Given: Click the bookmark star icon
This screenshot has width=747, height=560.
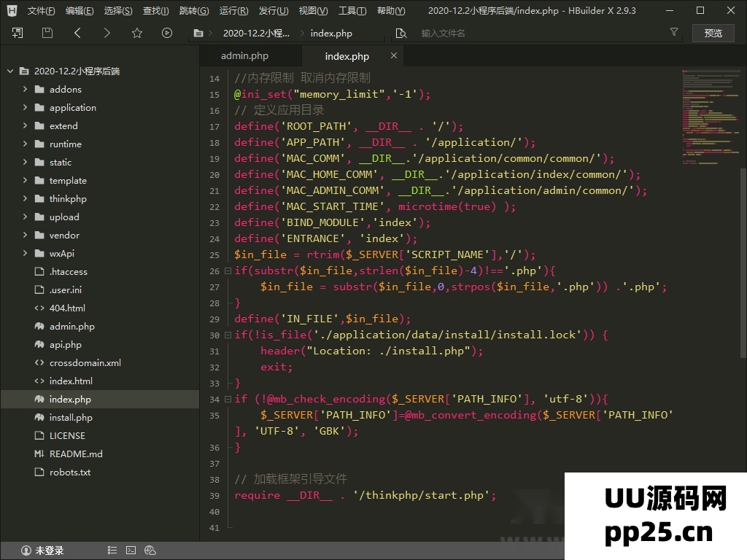Looking at the screenshot, I should [x=136, y=33].
